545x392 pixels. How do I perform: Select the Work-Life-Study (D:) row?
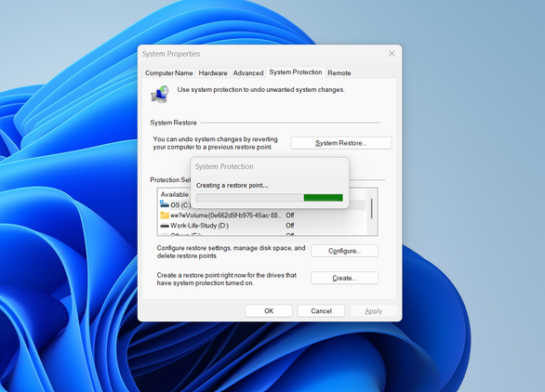262,226
